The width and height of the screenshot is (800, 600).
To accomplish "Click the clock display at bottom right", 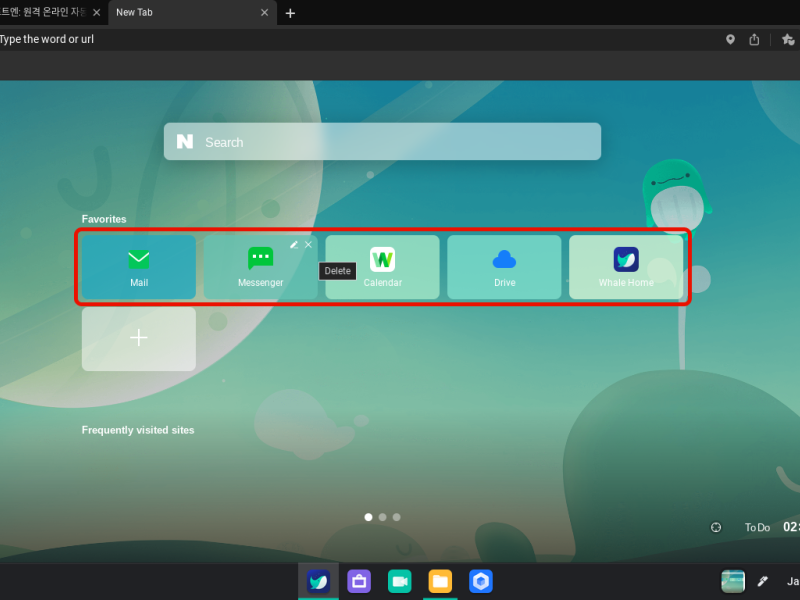I will pos(791,527).
